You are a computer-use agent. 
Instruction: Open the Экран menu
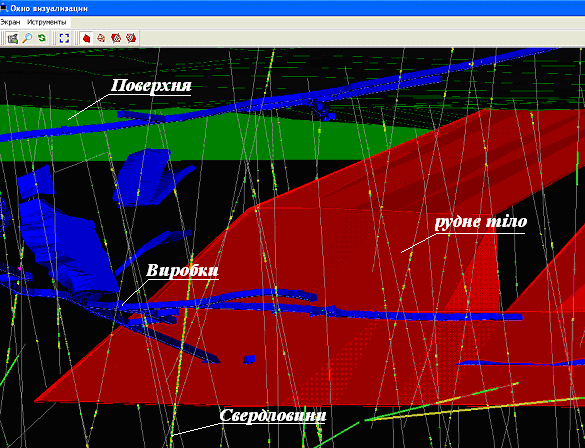click(10, 22)
